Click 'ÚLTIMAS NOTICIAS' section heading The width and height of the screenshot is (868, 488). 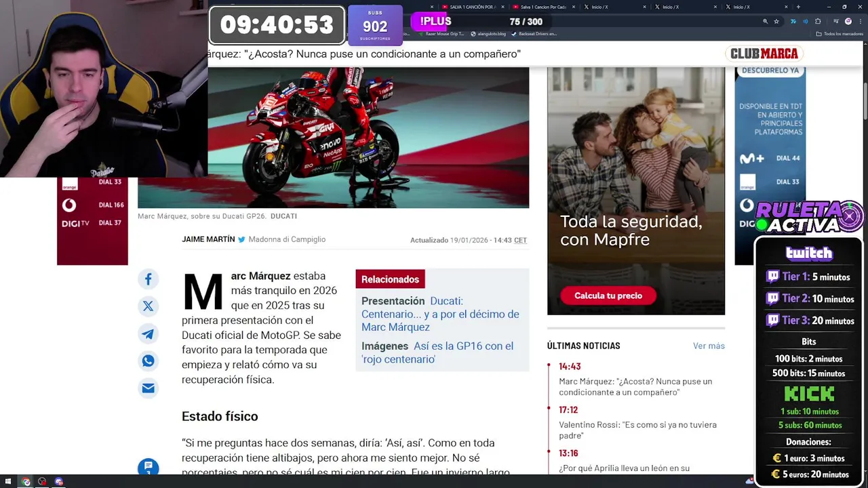click(x=583, y=346)
